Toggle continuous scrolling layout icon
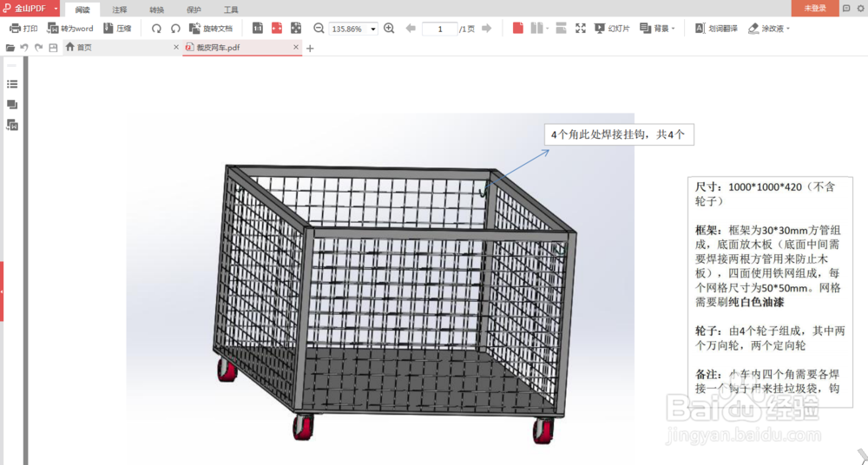868x465 pixels. point(561,29)
